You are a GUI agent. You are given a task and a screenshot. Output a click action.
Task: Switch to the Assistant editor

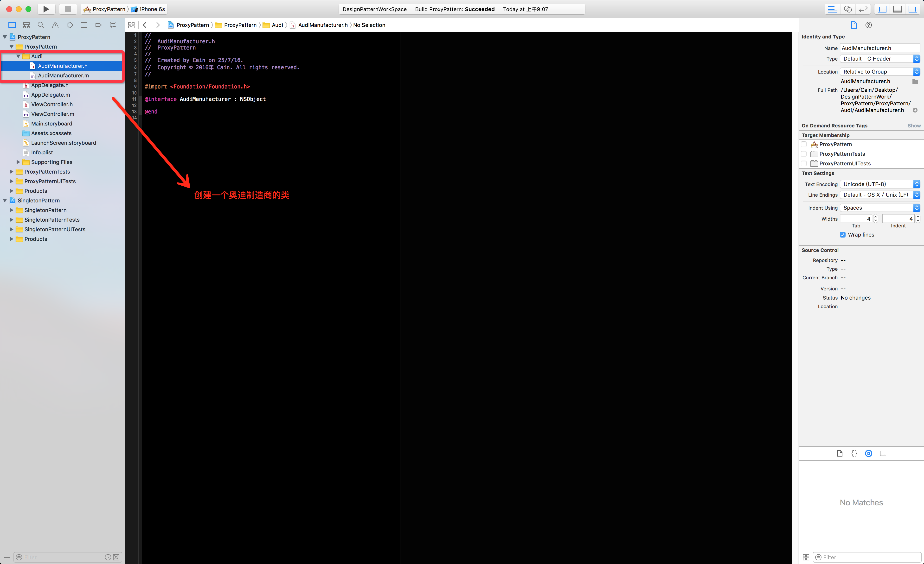[847, 9]
